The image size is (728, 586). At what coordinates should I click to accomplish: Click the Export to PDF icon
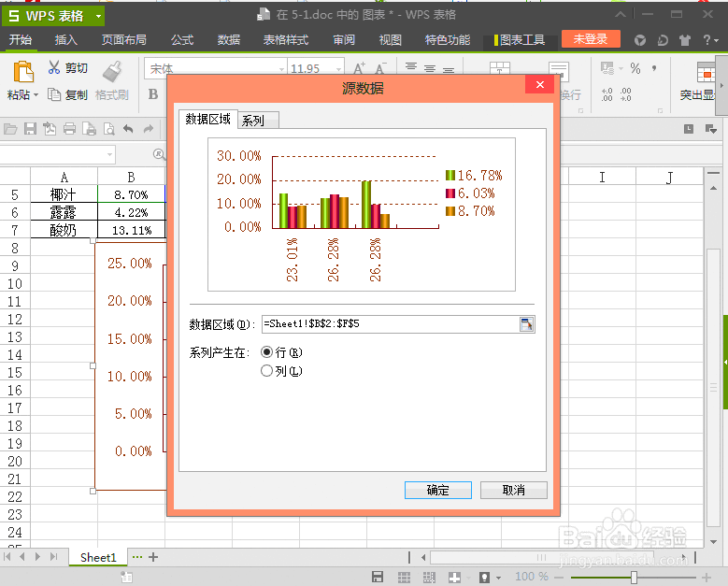(50, 129)
